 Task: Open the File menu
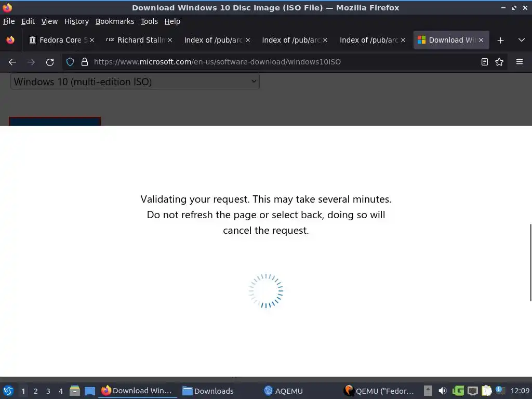click(9, 21)
